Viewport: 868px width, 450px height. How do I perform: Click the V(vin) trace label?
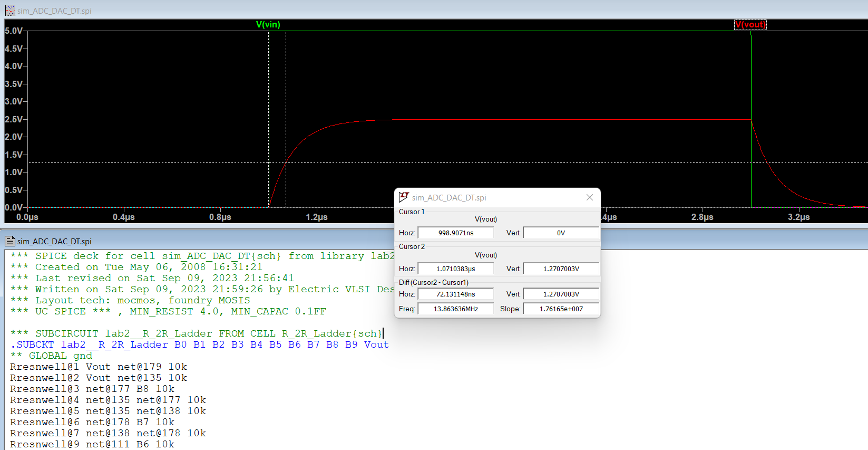click(x=268, y=25)
